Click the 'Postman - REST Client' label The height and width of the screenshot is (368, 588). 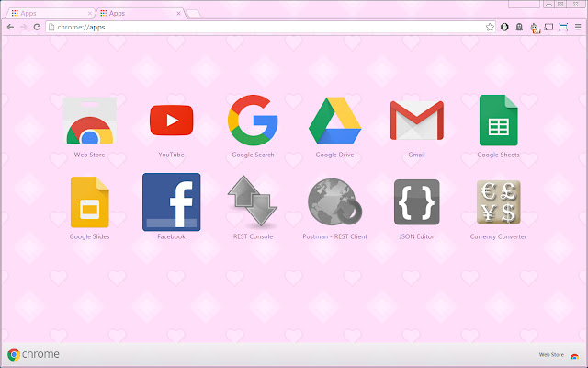coord(334,236)
